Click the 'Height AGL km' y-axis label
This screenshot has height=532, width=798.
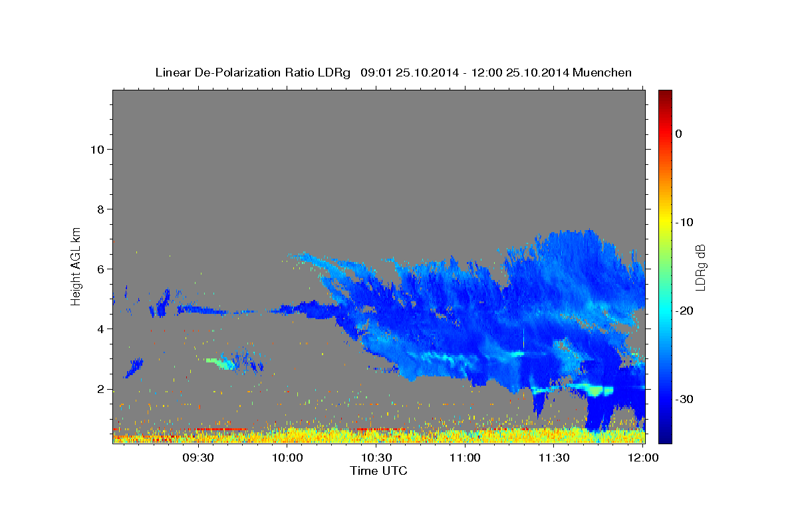[76, 265]
